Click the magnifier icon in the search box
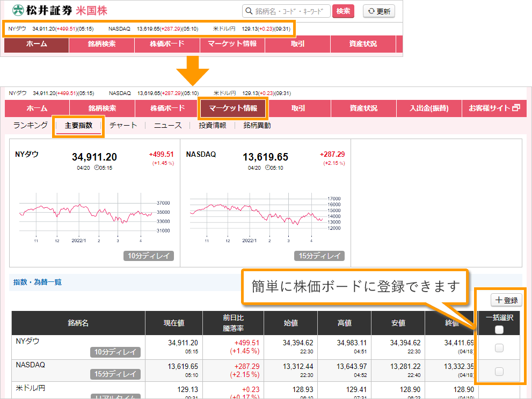Image resolution: width=532 pixels, height=399 pixels. pos(249,11)
